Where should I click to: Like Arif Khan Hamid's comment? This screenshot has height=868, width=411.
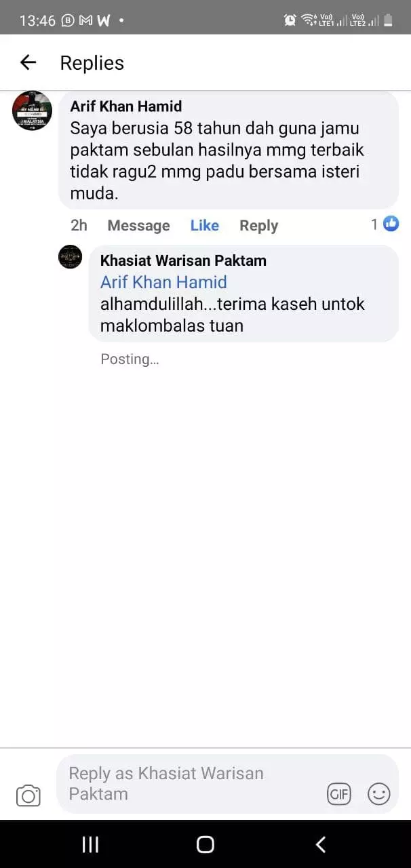[x=205, y=225]
